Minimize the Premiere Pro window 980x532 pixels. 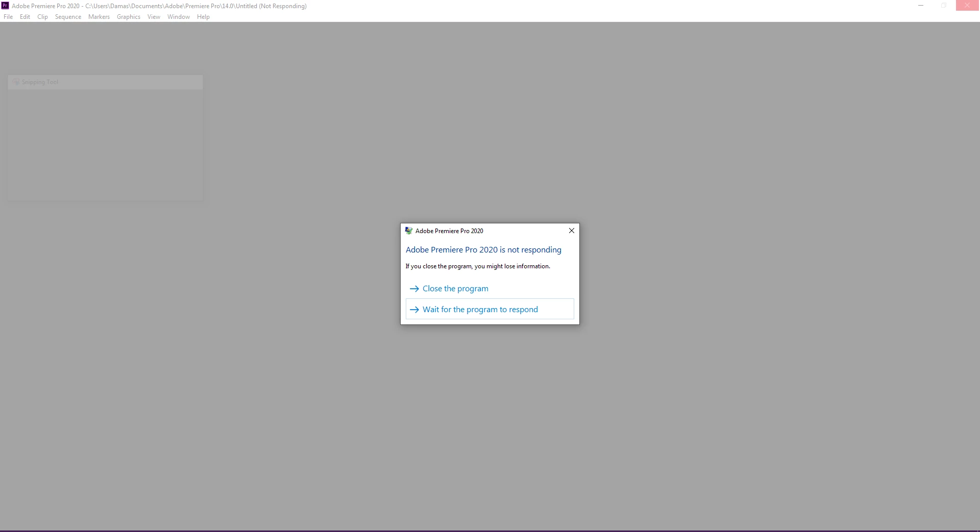921,6
